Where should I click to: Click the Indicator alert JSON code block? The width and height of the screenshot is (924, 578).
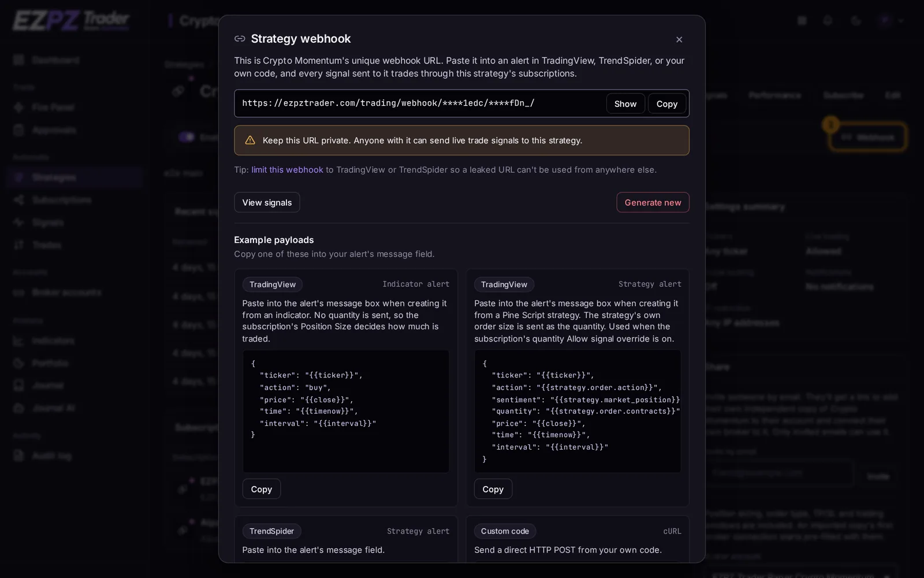[x=346, y=411]
